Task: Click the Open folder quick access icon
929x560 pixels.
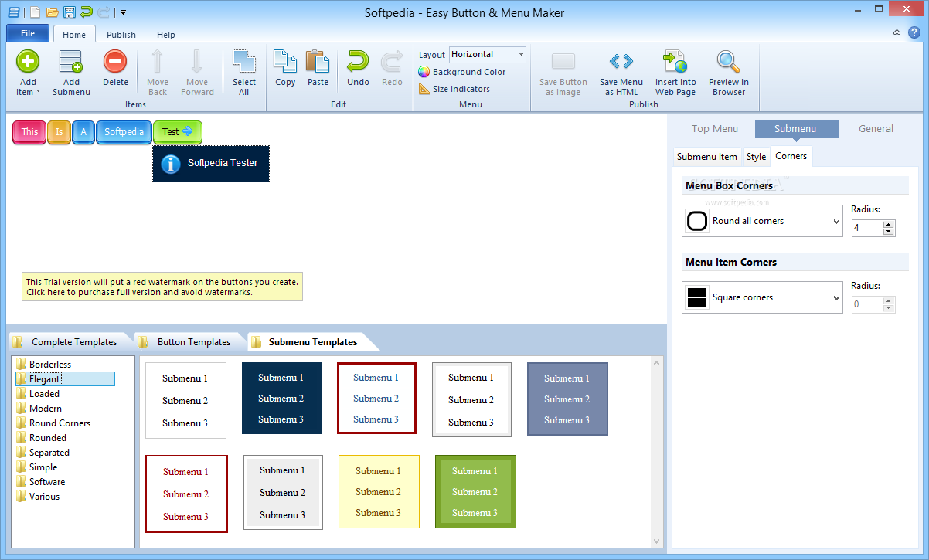Action: (x=53, y=12)
